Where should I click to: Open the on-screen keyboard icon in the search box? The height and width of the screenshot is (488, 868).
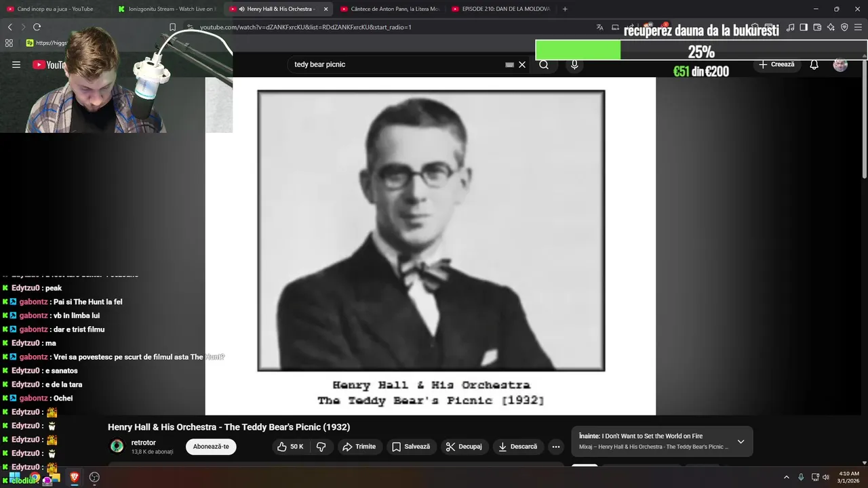coord(509,65)
